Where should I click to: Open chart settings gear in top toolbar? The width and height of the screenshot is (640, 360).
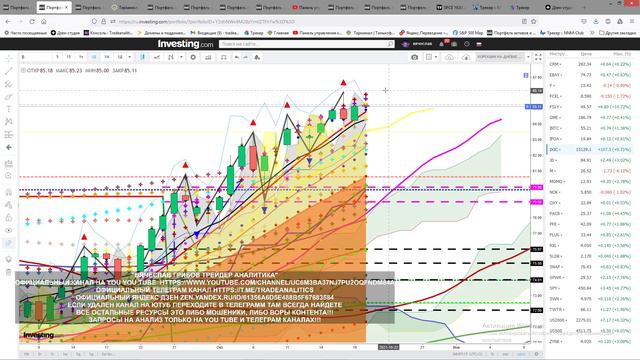193,57
